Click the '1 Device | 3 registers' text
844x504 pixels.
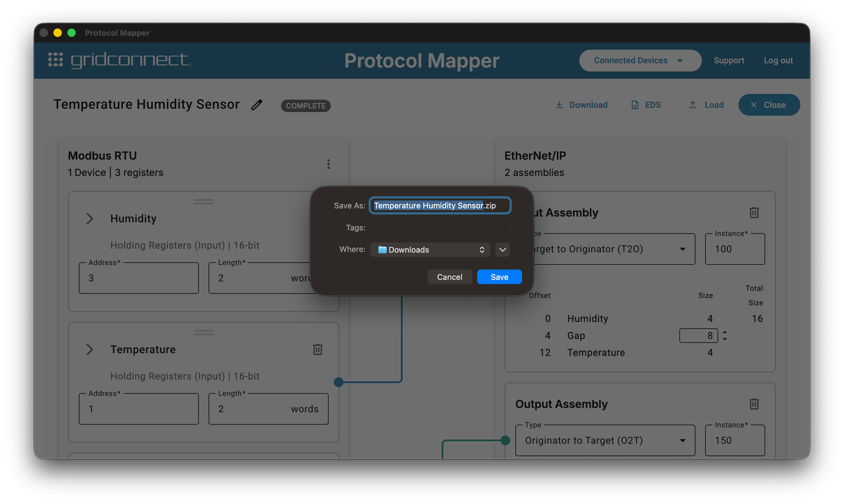[116, 173]
